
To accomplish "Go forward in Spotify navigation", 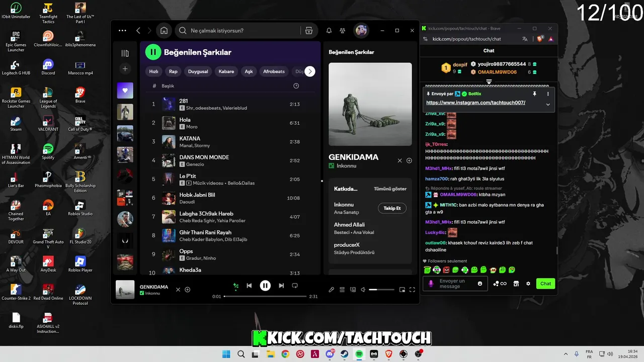I will (149, 31).
